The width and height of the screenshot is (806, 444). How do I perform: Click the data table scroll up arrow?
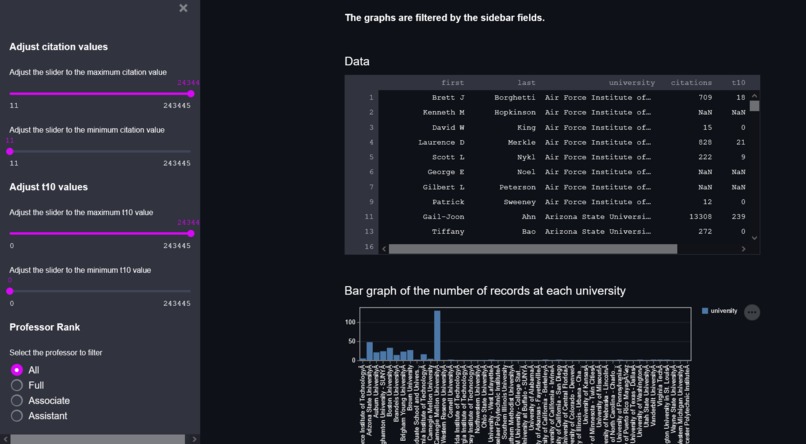click(754, 96)
